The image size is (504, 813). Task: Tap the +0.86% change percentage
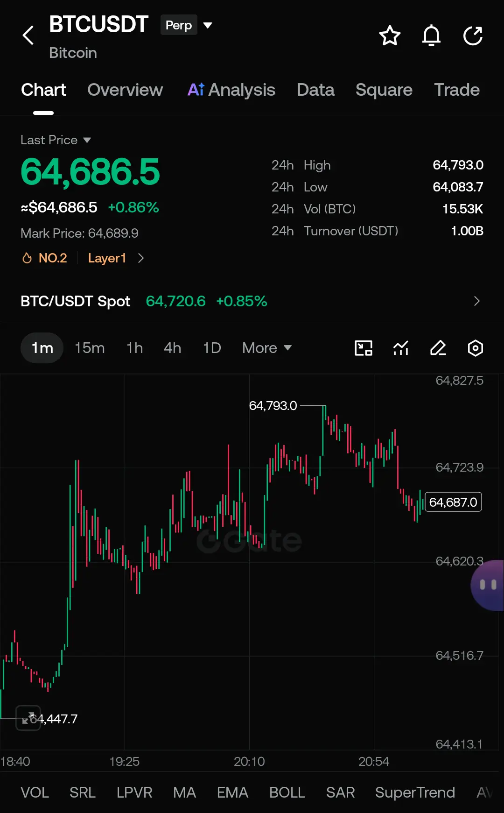pos(133,207)
